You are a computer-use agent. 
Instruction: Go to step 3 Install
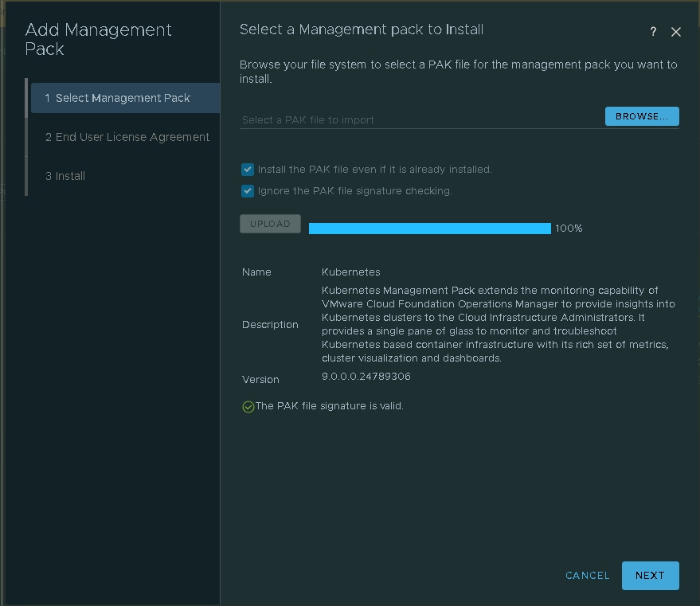pos(65,176)
